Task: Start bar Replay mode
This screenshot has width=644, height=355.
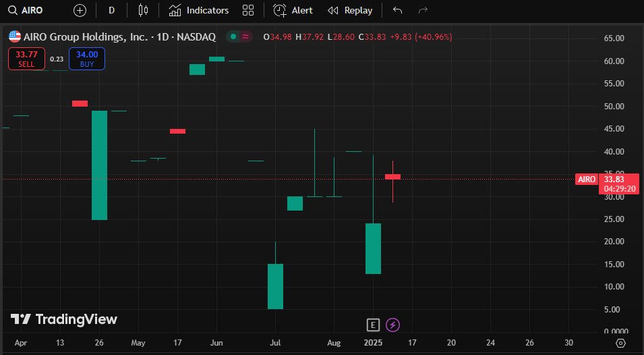Action: [350, 10]
